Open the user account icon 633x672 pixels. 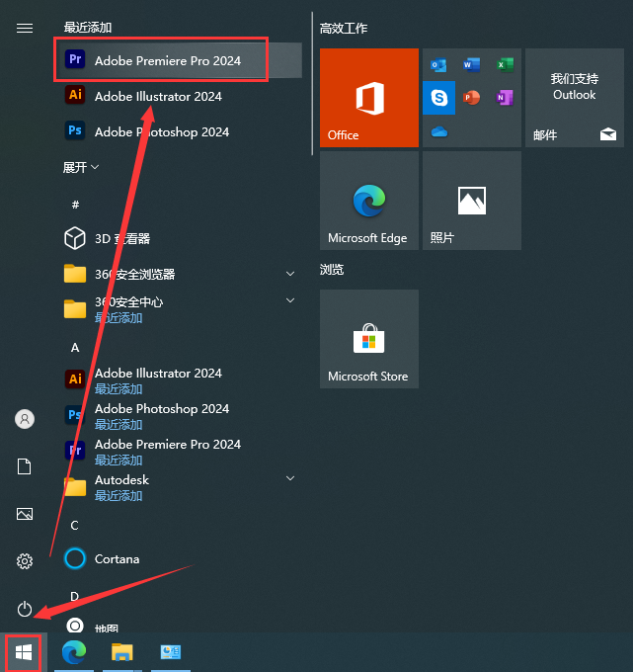click(x=25, y=419)
